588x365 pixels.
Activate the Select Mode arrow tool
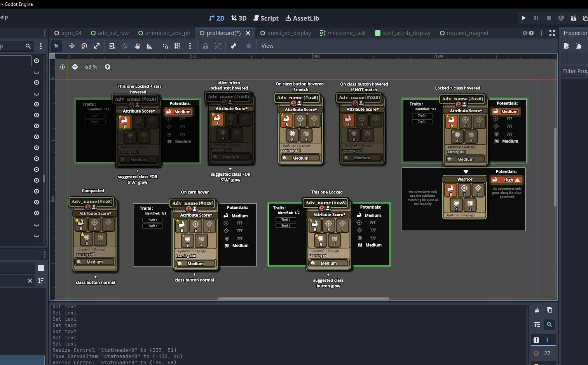pos(56,46)
